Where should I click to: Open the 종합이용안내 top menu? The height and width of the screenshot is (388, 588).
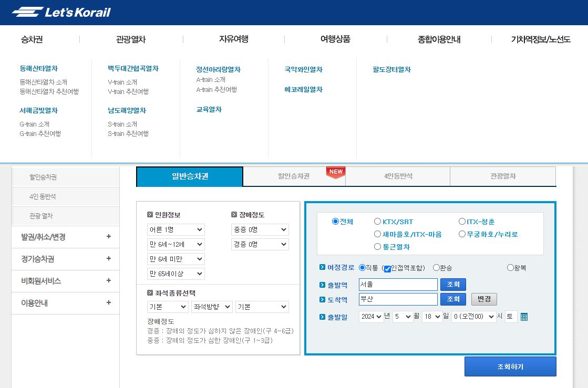click(439, 39)
